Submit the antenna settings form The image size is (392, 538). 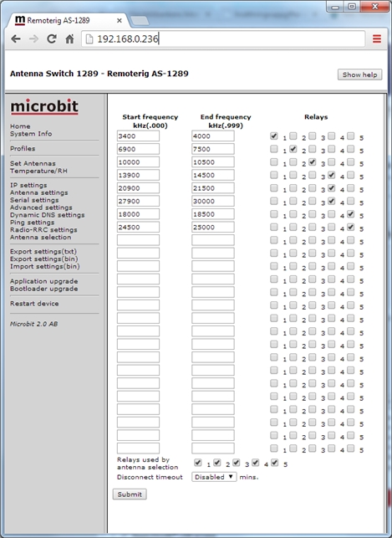[x=130, y=494]
